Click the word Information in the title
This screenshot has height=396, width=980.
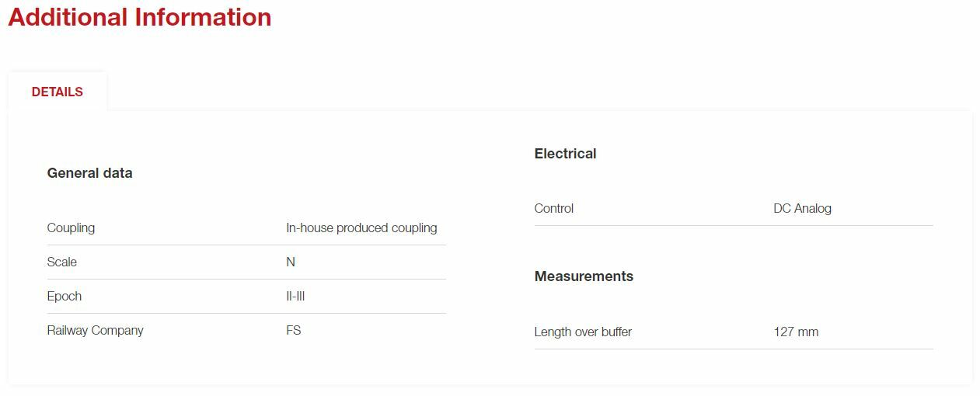pyautogui.click(x=203, y=17)
